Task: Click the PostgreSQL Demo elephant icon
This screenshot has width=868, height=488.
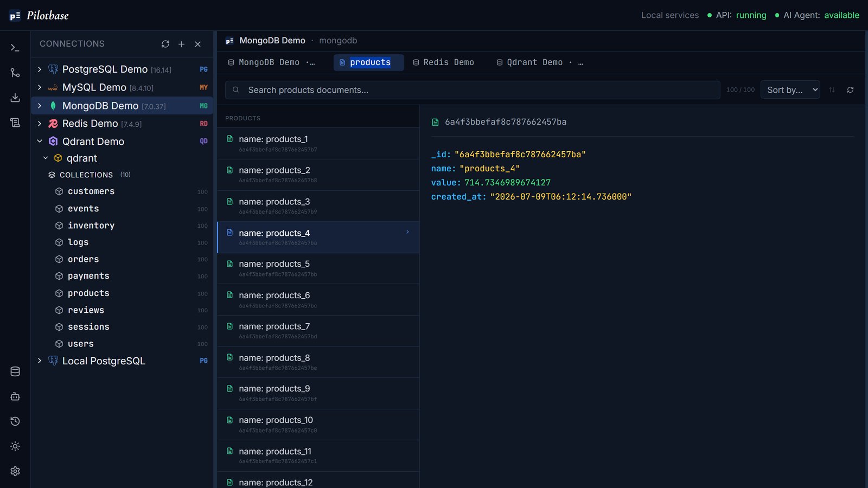Action: (53, 69)
